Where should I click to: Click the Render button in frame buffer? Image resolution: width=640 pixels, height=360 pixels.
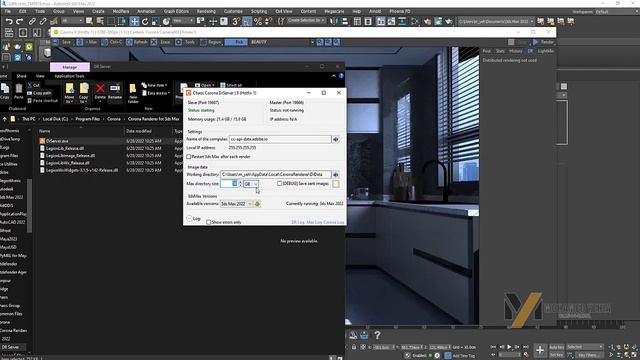coord(543,42)
